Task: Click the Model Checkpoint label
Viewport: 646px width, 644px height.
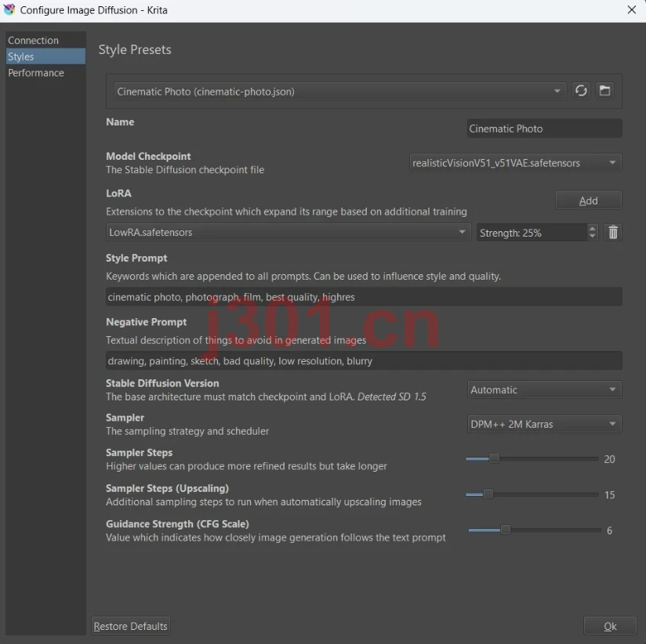Action: click(x=148, y=156)
